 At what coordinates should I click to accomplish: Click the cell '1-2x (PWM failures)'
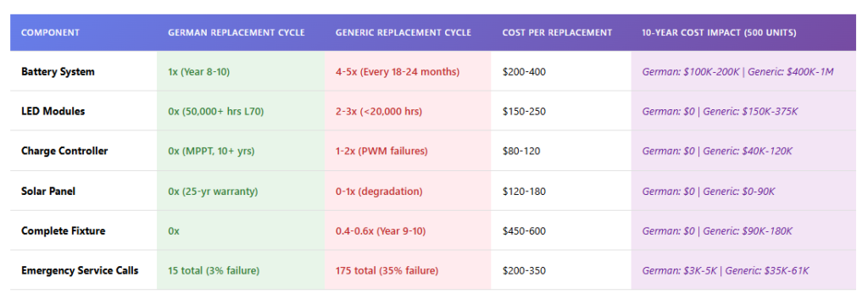click(381, 151)
